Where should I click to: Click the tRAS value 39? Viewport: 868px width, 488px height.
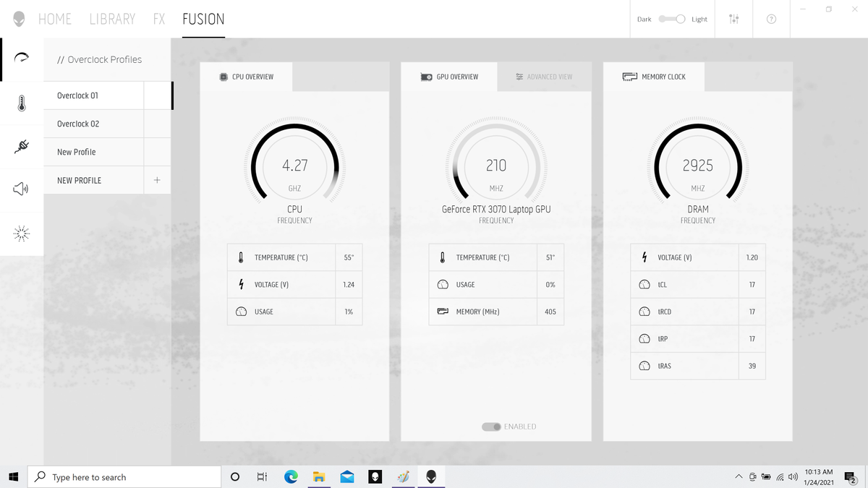[x=752, y=366]
